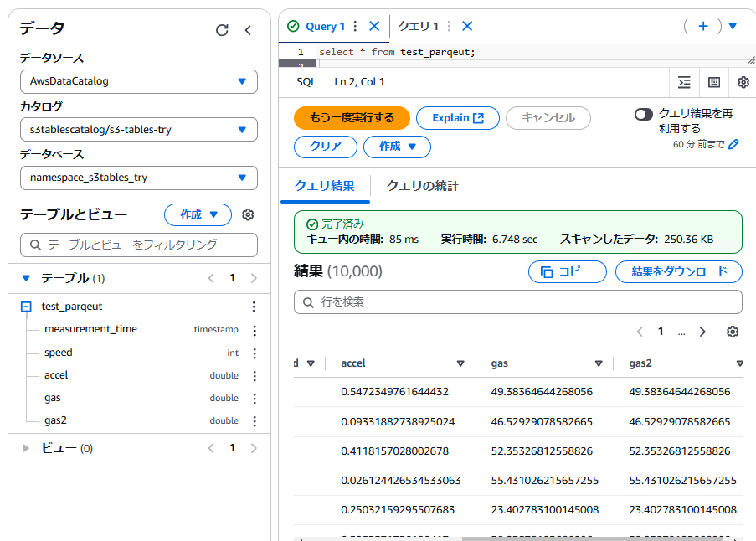Click the settings gear beside テーブルとビュー
756x541 pixels.
pos(248,215)
